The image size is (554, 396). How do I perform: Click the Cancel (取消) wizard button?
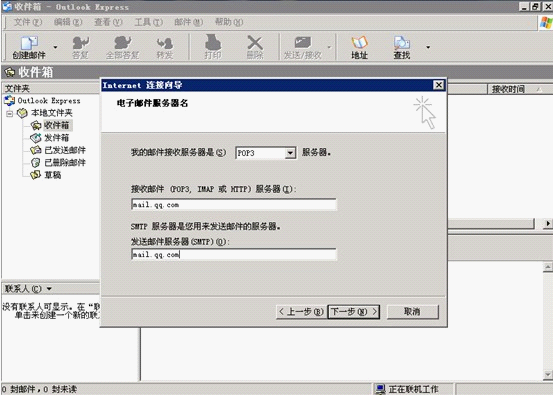(x=412, y=312)
